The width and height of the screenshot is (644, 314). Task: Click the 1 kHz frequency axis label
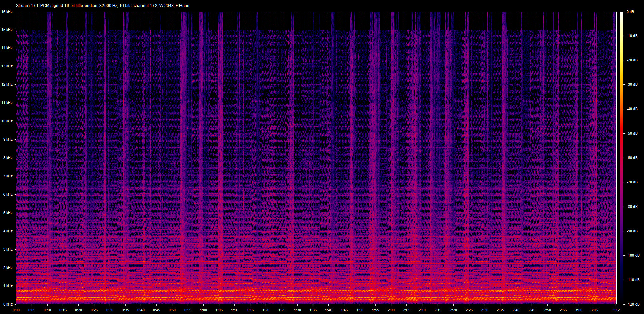pos(8,286)
